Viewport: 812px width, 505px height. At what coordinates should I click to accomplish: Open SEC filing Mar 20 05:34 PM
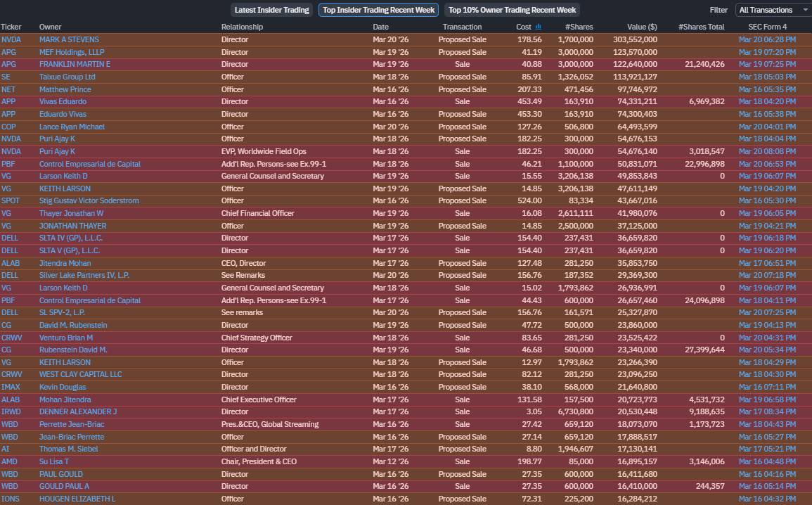click(x=768, y=350)
